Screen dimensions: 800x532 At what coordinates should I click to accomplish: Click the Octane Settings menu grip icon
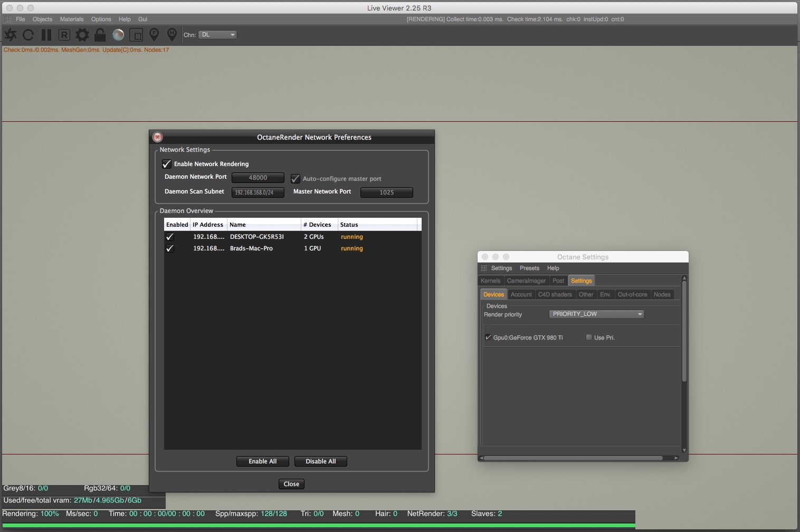pyautogui.click(x=484, y=268)
